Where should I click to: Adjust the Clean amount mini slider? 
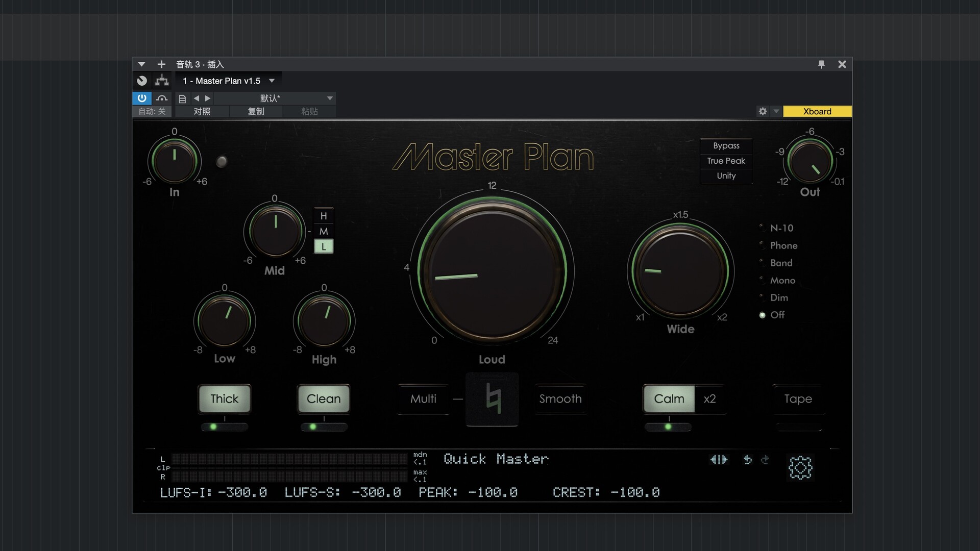(324, 427)
